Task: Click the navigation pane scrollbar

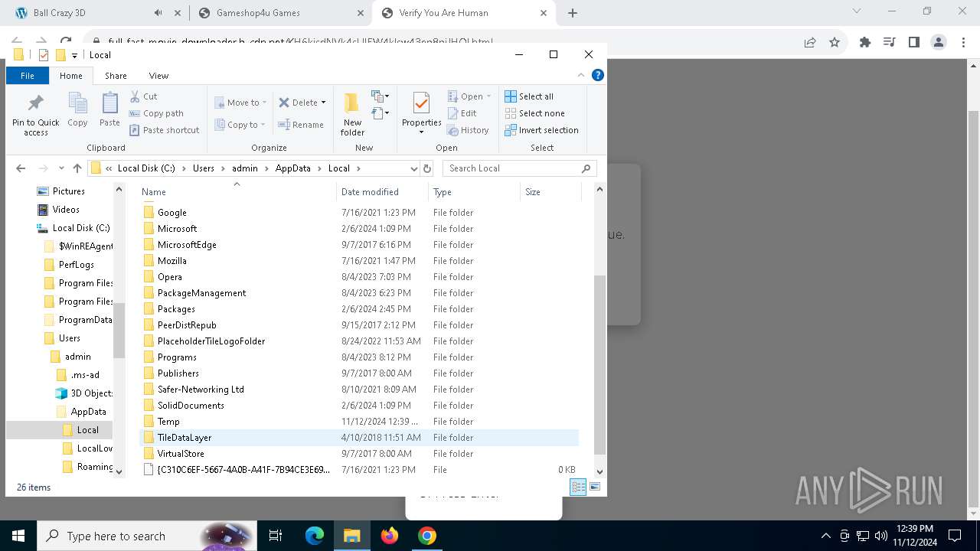Action: tap(119, 331)
